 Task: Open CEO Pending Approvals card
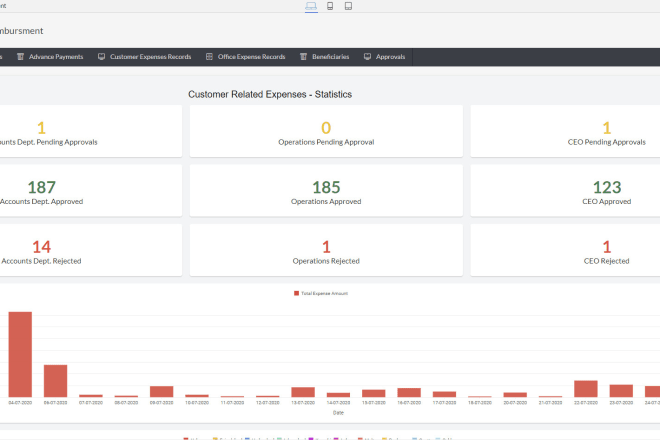pyautogui.click(x=565, y=131)
